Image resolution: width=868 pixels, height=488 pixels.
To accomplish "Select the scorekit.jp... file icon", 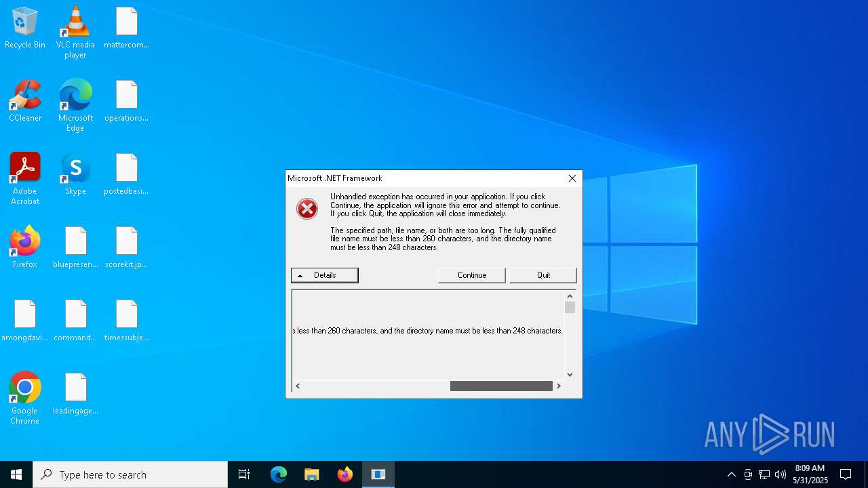I will click(x=127, y=248).
